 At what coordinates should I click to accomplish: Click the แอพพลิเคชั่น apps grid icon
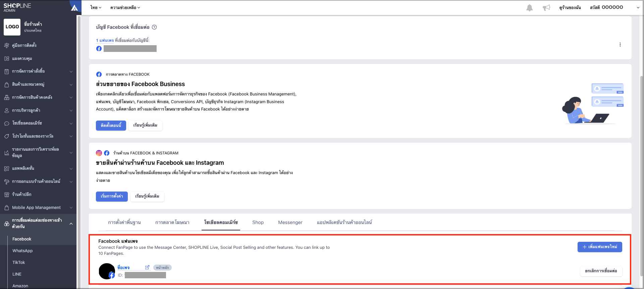pyautogui.click(x=6, y=168)
